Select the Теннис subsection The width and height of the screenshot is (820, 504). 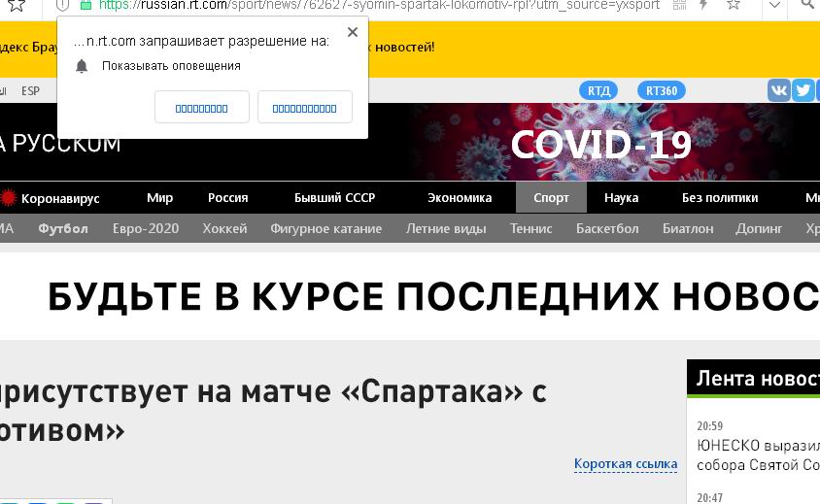[x=531, y=228]
